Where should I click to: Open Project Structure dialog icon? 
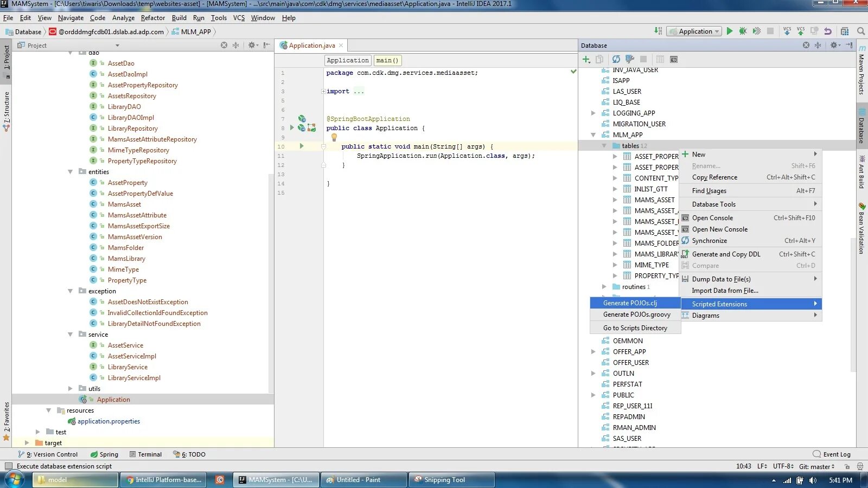click(x=845, y=31)
